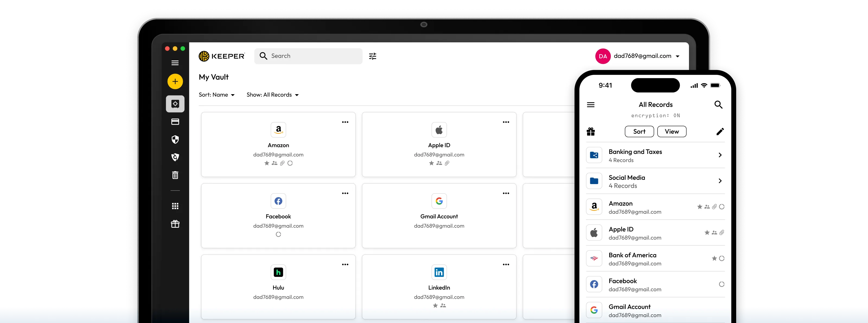Screen dimensions: 868x323
Task: Click the attachment paperclip on Apple ID card
Action: (447, 163)
